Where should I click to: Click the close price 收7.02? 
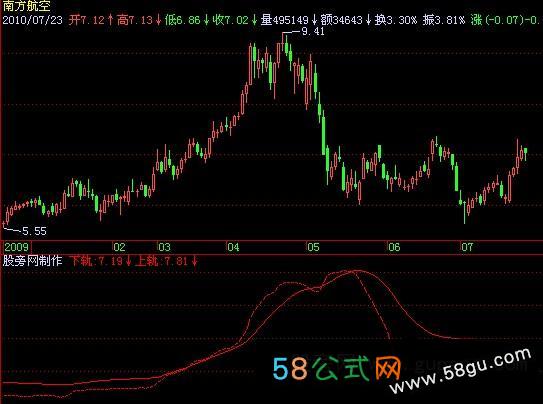coord(231,20)
